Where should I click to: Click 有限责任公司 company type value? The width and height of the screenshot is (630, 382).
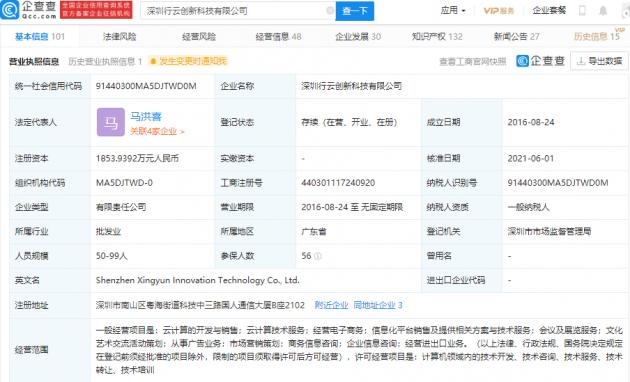pyautogui.click(x=121, y=207)
